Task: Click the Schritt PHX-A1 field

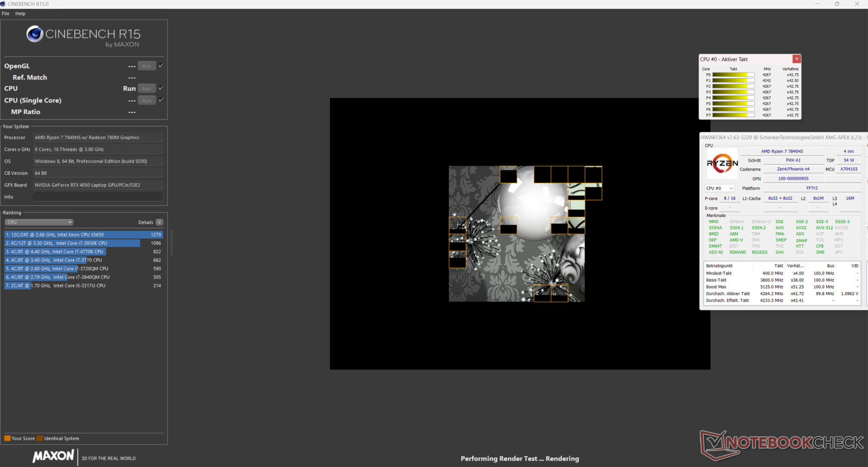Action: point(793,160)
